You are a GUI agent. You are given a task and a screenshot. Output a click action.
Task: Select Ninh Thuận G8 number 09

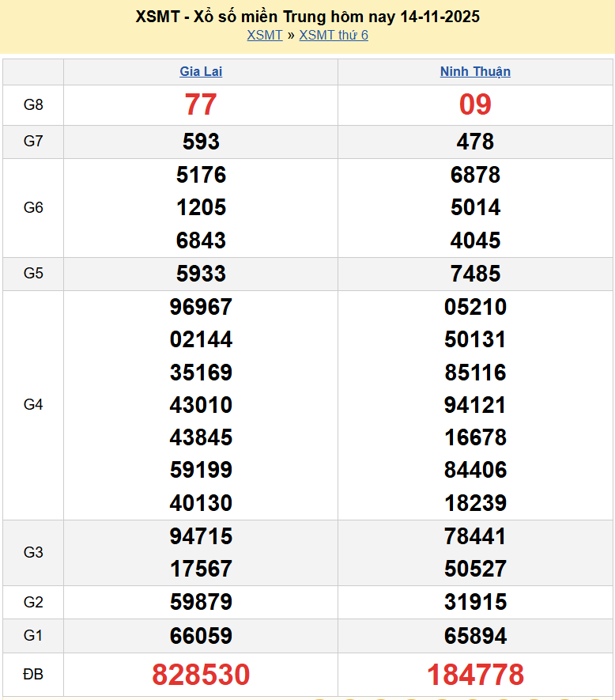[x=475, y=104]
